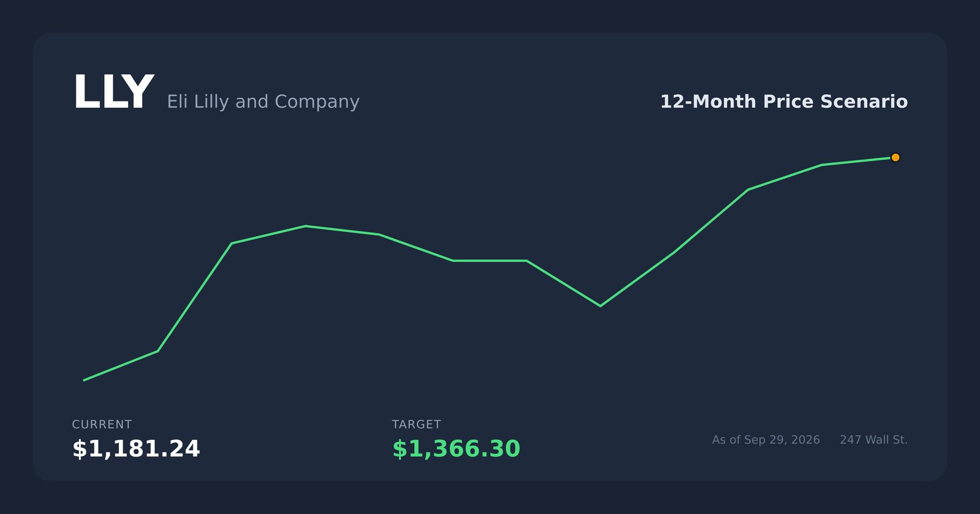
Task: Click the As of Sep 29, 2026 date
Action: [766, 440]
